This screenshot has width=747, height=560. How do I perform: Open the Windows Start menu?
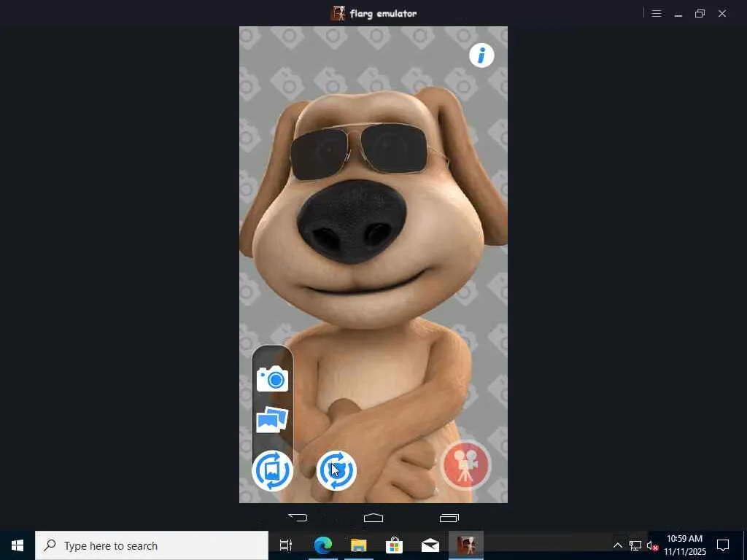pyautogui.click(x=18, y=545)
